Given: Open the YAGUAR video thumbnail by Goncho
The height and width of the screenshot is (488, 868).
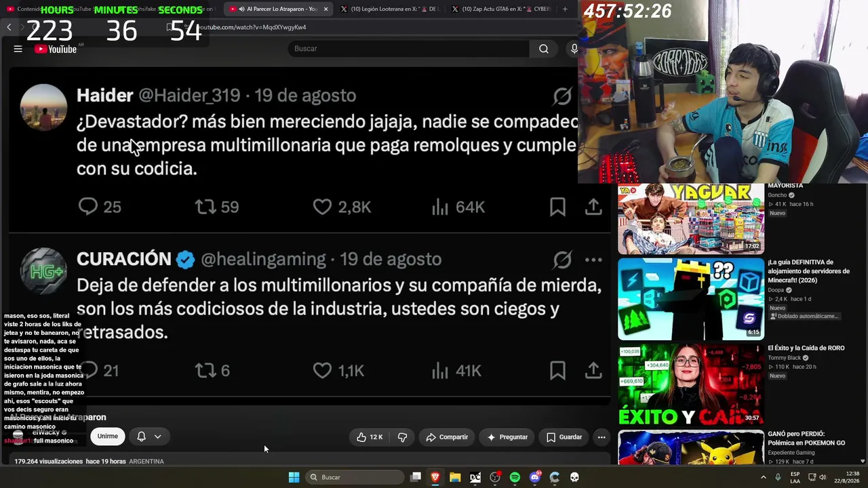Looking at the screenshot, I should pyautogui.click(x=691, y=218).
